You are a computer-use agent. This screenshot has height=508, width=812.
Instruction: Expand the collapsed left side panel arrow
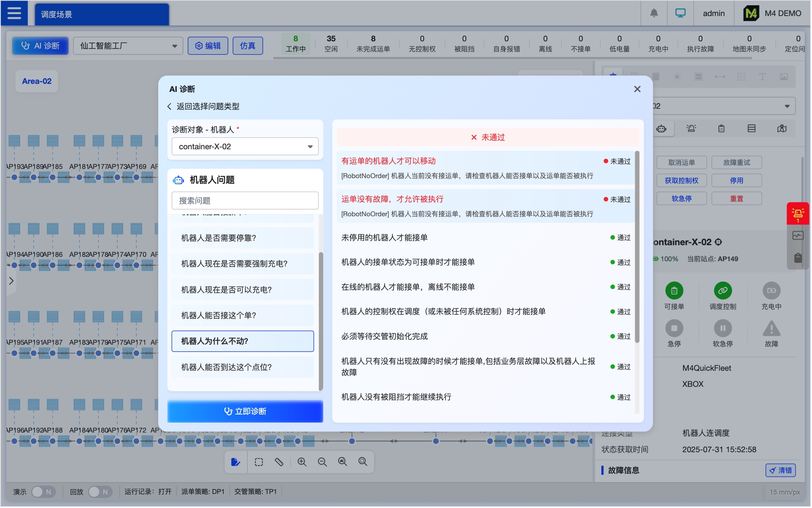[11, 281]
